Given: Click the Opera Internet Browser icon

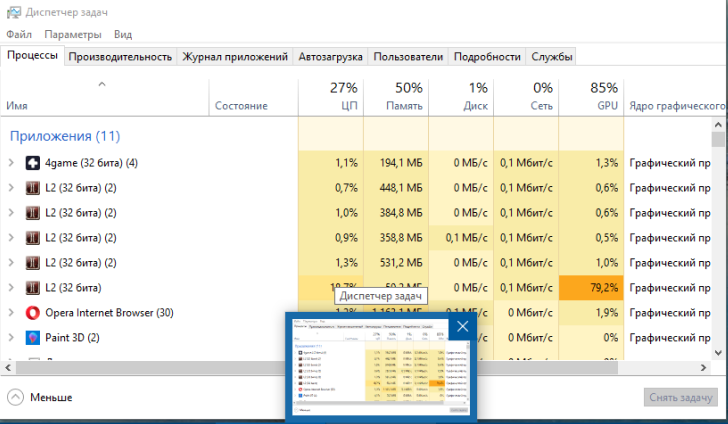Looking at the screenshot, I should pyautogui.click(x=33, y=313).
